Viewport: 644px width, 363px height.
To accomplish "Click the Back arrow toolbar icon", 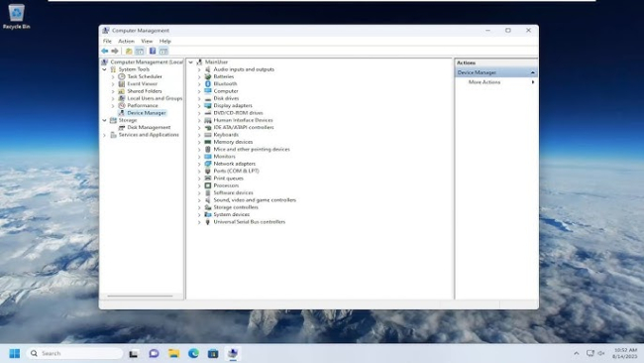I will pyautogui.click(x=105, y=51).
